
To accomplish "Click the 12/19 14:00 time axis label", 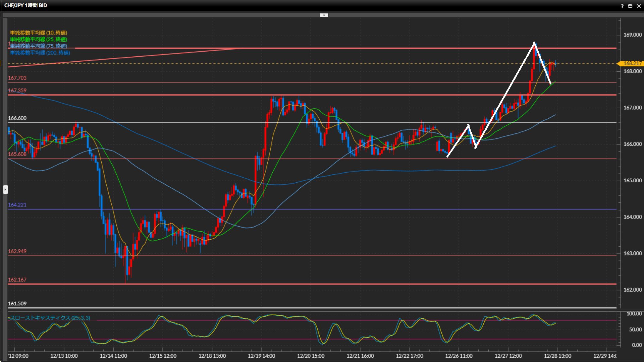I will 261,356.
